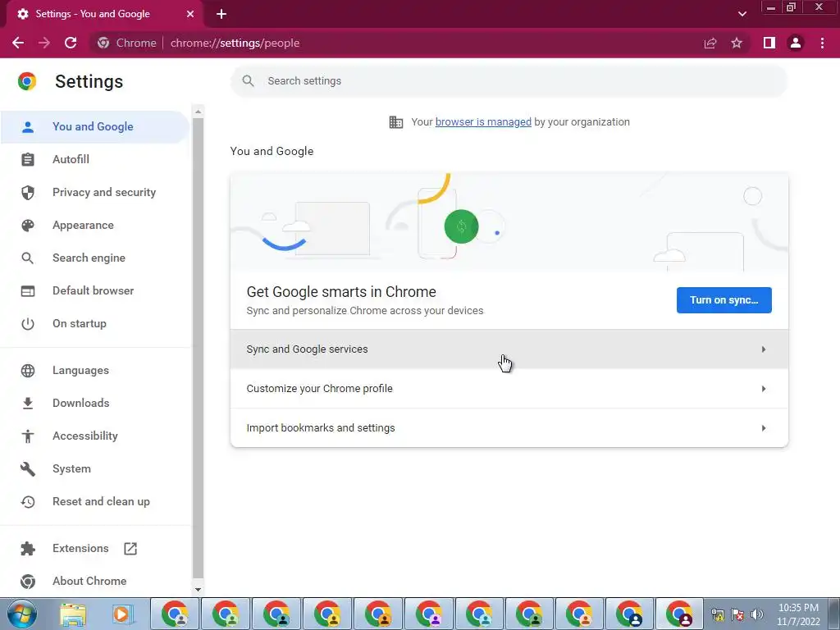840x630 pixels.
Task: Select You and Google in sidebar
Action: [x=95, y=127]
